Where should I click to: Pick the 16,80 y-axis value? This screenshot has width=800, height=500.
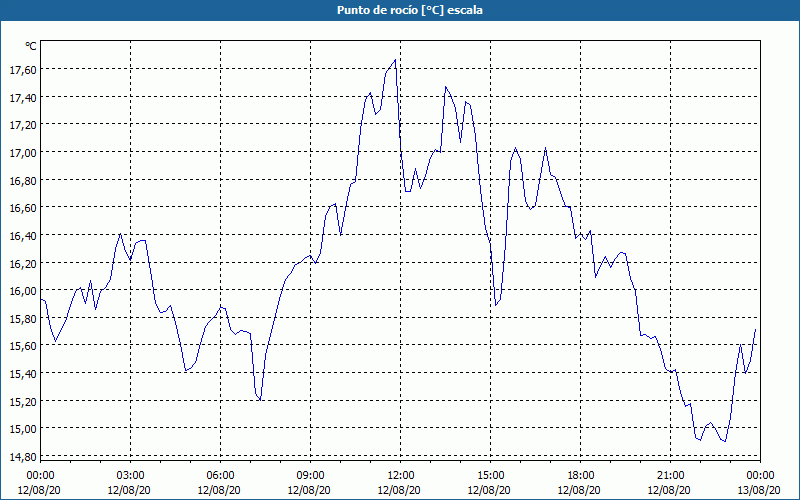pos(23,180)
